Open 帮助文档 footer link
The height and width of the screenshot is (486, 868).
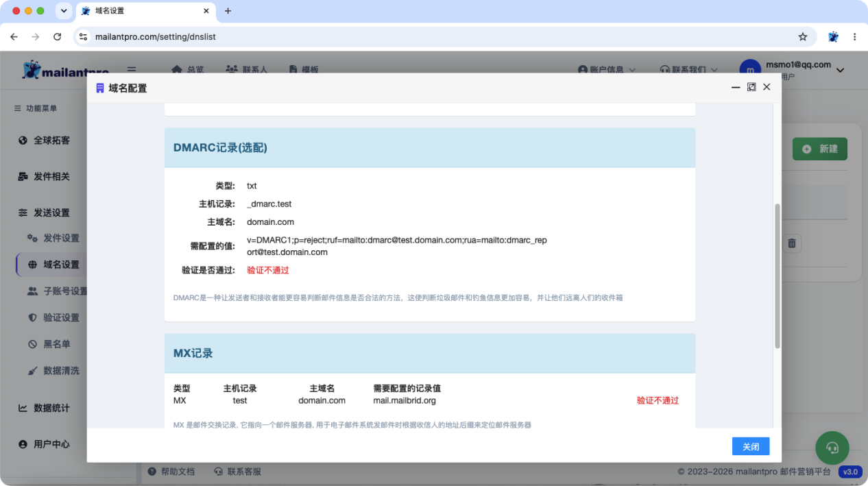(x=171, y=472)
